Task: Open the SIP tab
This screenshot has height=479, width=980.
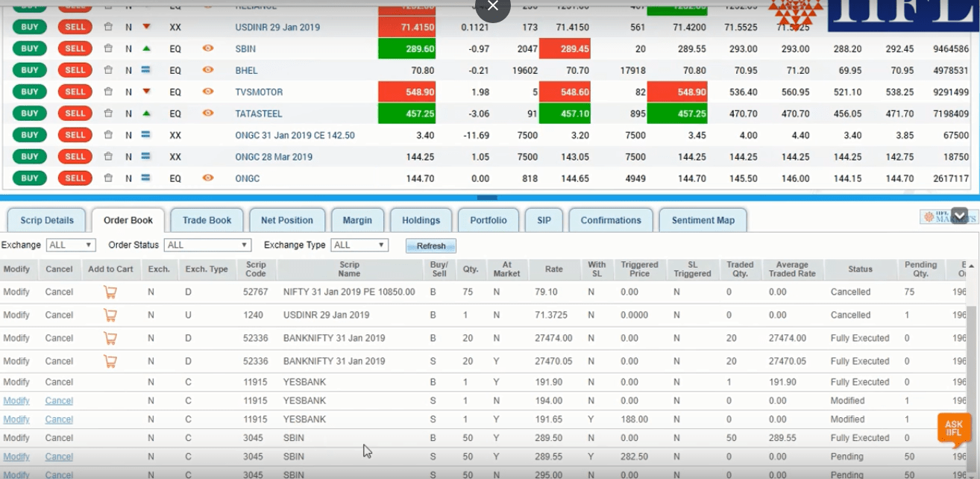Action: tap(544, 220)
